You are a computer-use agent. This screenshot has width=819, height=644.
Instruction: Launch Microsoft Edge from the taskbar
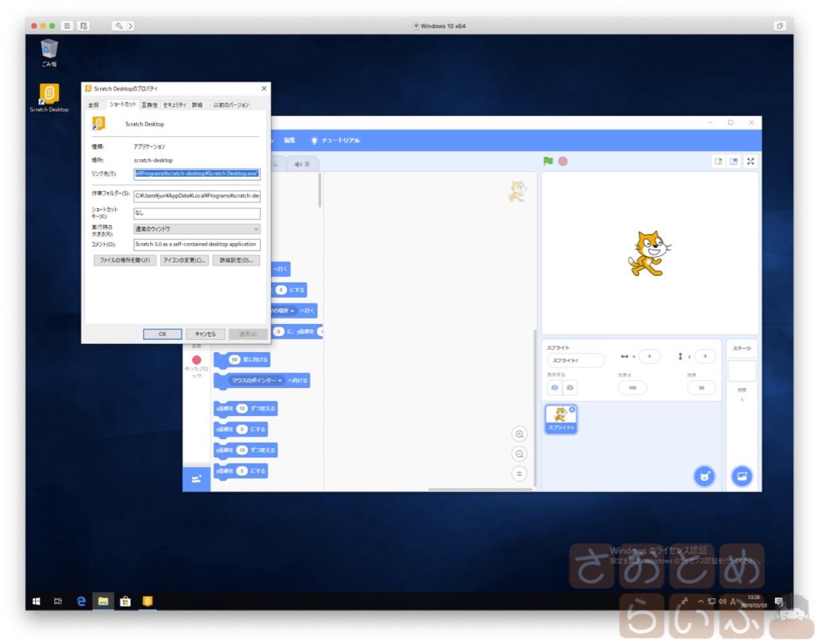[x=81, y=601]
